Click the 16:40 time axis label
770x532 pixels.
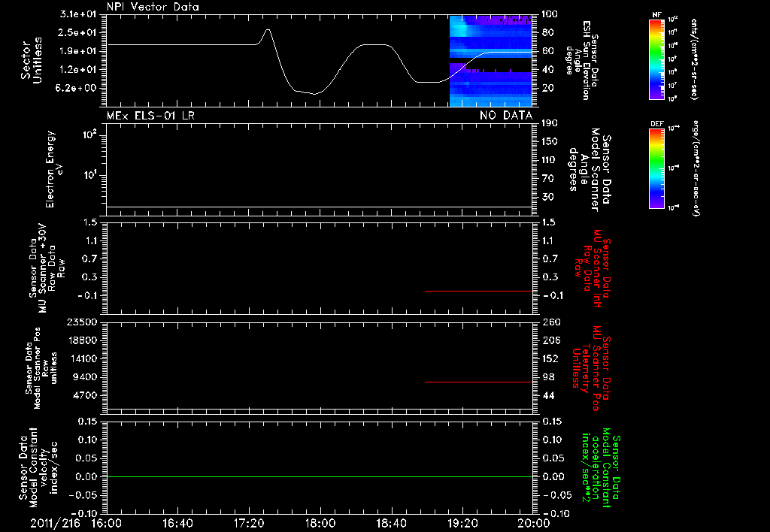pos(177,524)
